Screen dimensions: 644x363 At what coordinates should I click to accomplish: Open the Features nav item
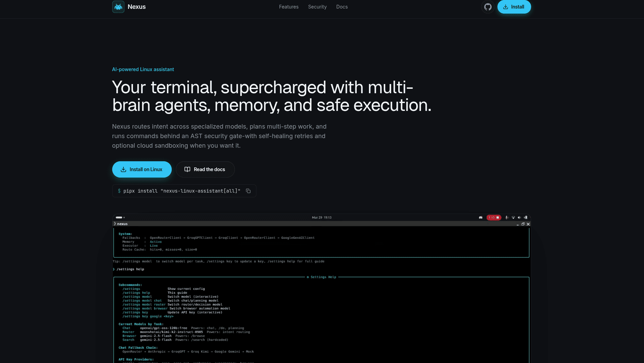click(x=289, y=7)
